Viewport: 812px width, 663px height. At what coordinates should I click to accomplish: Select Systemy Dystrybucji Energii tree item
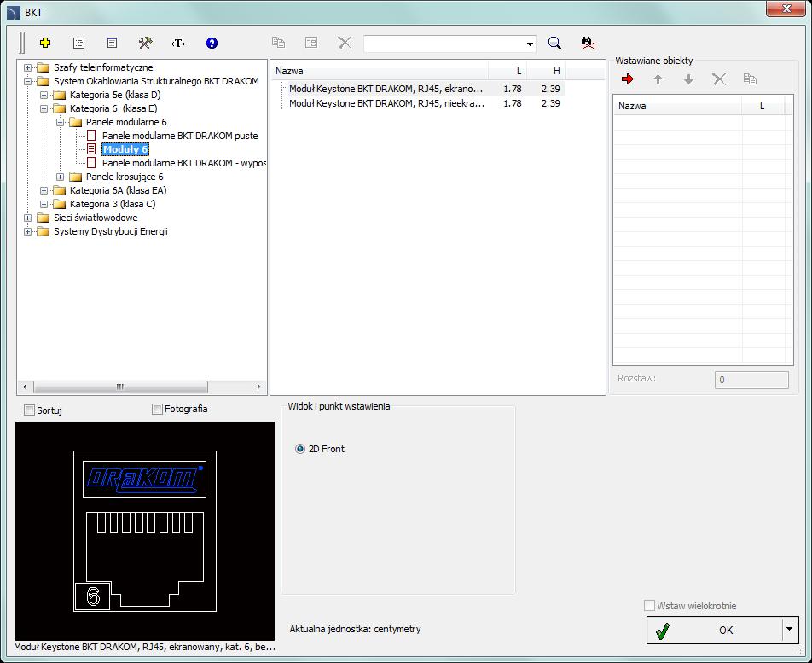[x=111, y=231]
